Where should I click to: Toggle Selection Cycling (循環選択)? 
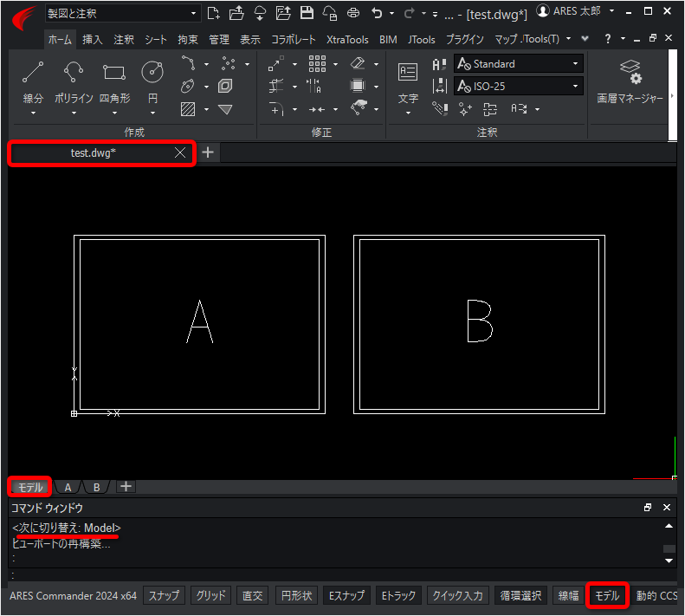[x=520, y=596]
